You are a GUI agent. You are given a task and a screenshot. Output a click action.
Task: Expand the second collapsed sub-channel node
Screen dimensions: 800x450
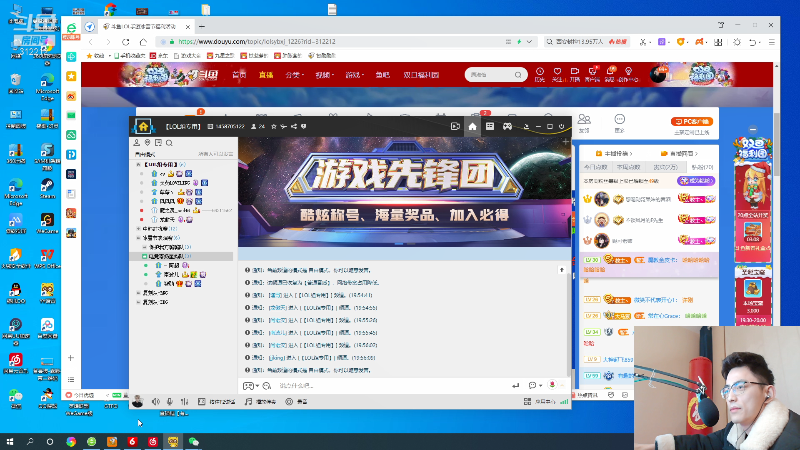138,229
